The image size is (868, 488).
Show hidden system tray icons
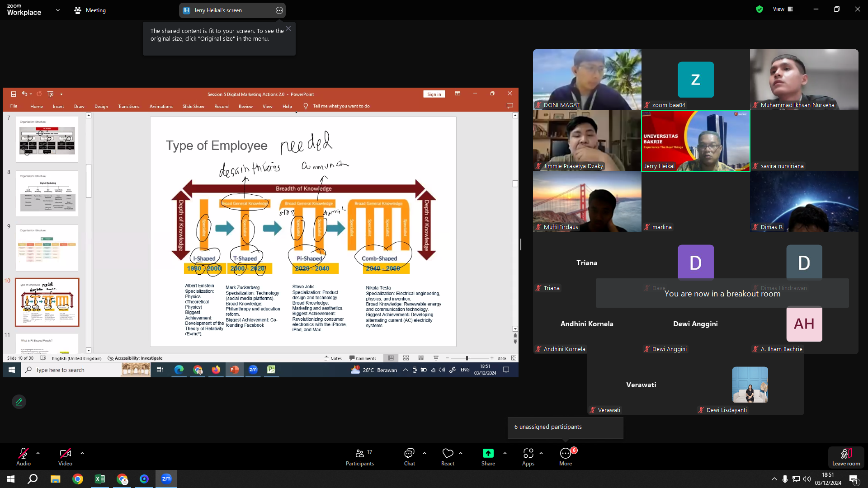tap(774, 479)
